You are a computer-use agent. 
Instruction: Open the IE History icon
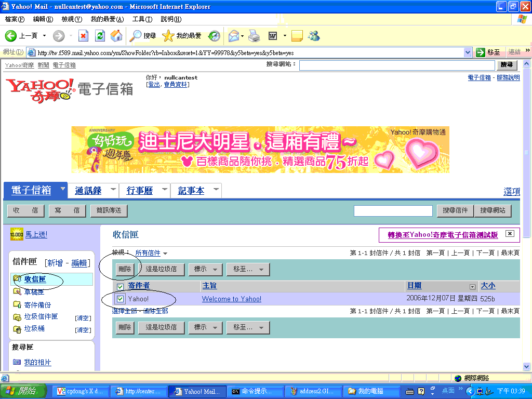coord(214,36)
